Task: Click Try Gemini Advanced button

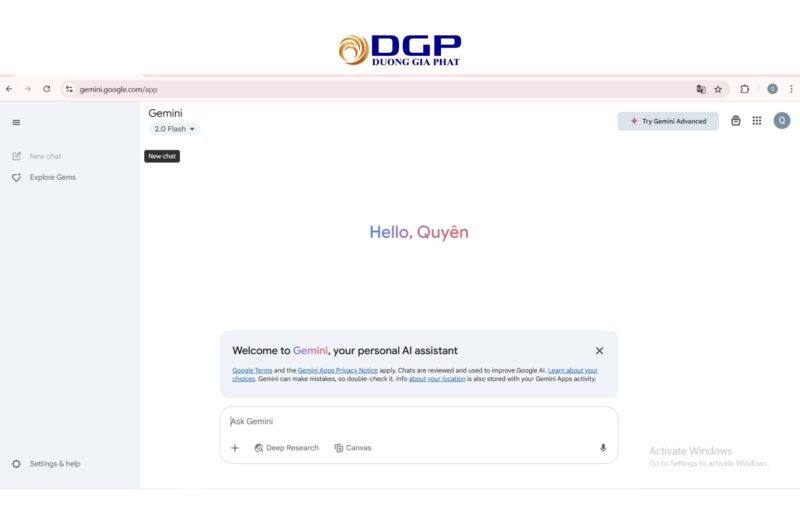Action: [668, 121]
